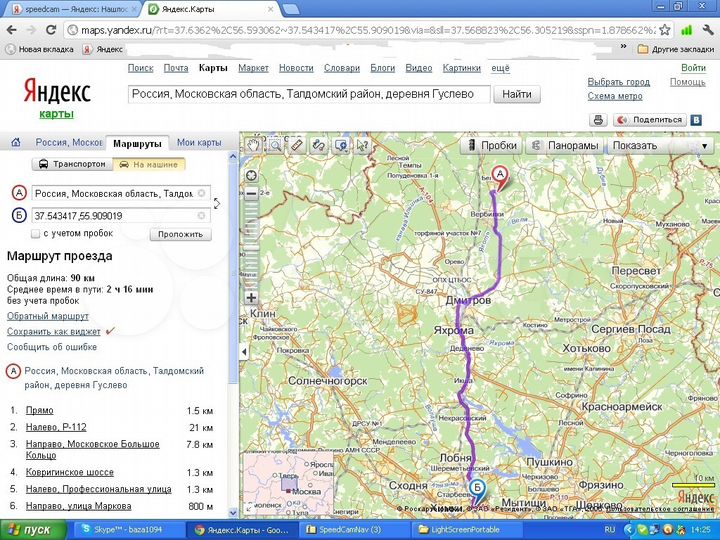The width and height of the screenshot is (720, 540).
Task: Activate the ruler distance measurement tool
Action: tap(297, 145)
